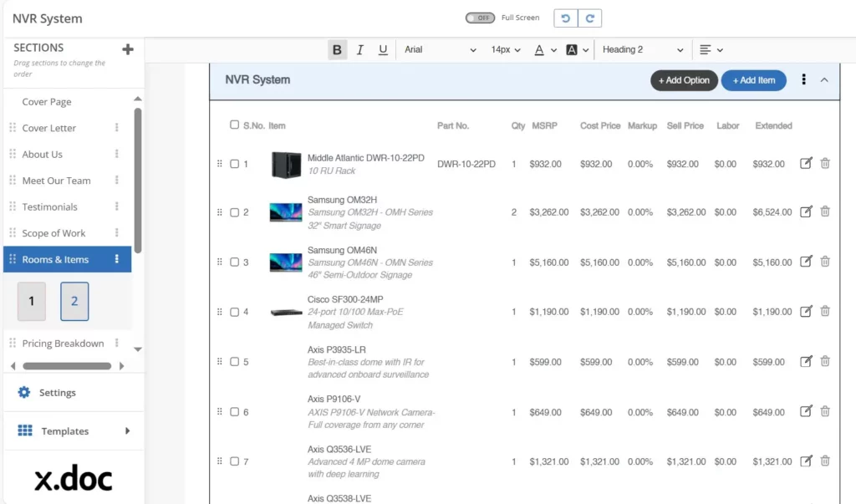Collapse the NVR System section with the chevron

[x=823, y=80]
